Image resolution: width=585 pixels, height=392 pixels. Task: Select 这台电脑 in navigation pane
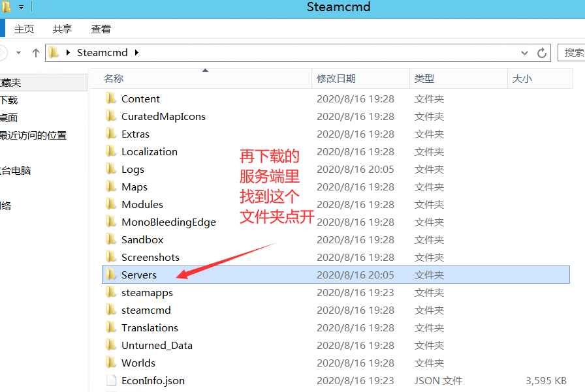pyautogui.click(x=15, y=171)
